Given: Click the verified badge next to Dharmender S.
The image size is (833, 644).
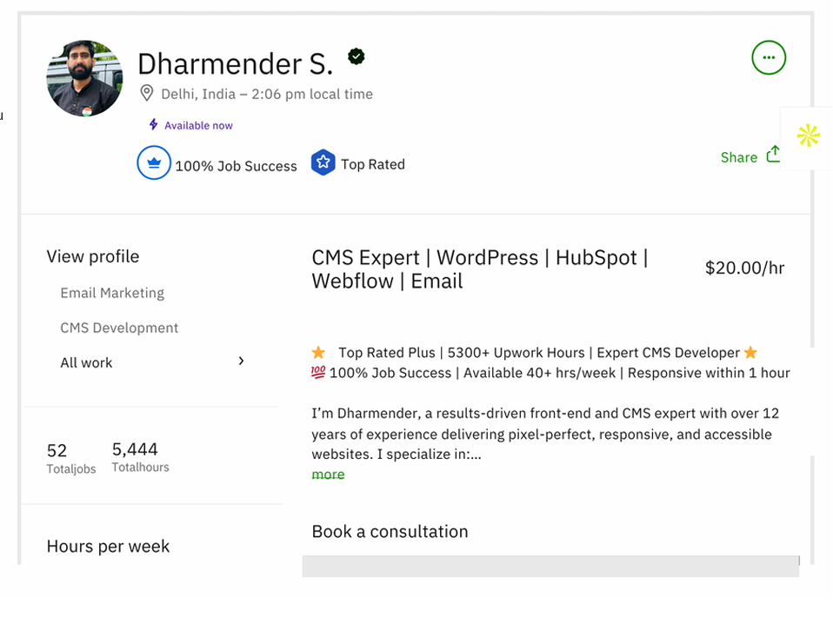Looking at the screenshot, I should coord(356,56).
